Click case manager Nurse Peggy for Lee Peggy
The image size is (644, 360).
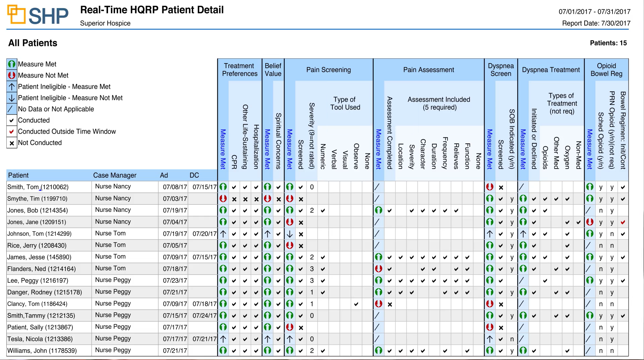112,280
